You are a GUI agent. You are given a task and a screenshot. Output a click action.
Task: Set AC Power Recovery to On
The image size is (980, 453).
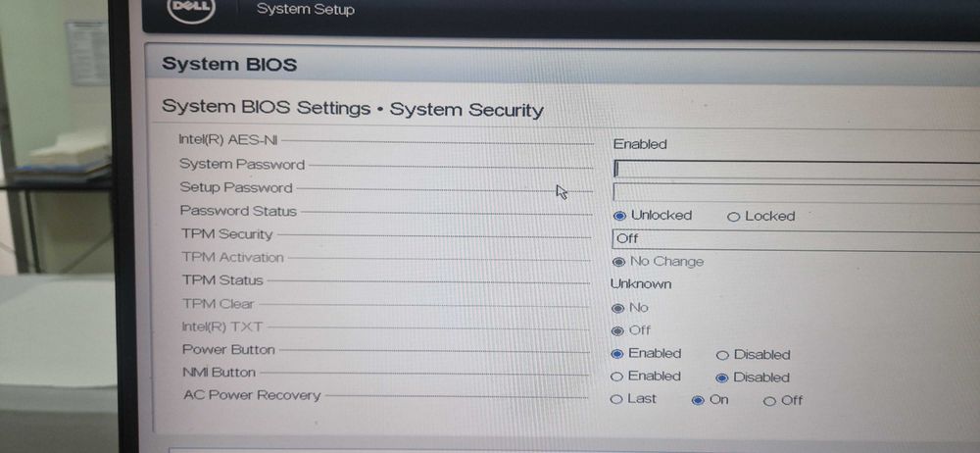coord(698,400)
